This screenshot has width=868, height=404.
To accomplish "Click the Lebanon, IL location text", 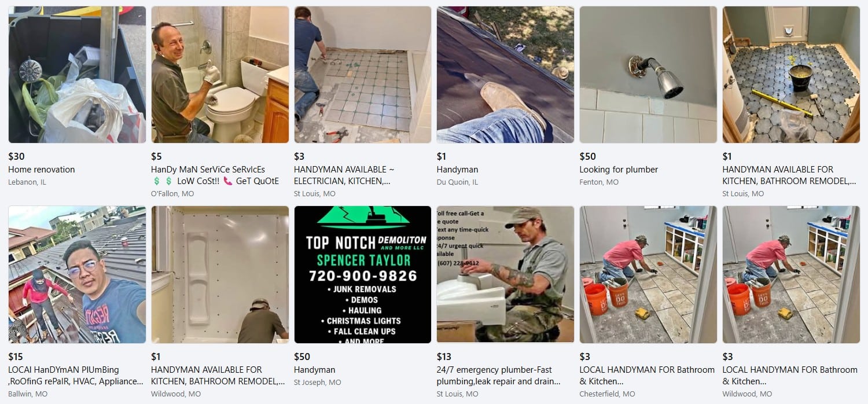I will (x=27, y=182).
